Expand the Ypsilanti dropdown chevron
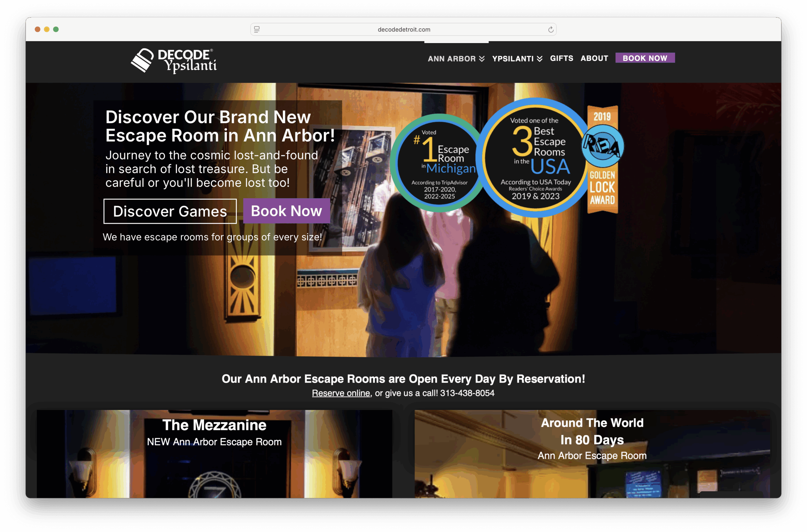The width and height of the screenshot is (807, 532). pos(540,59)
